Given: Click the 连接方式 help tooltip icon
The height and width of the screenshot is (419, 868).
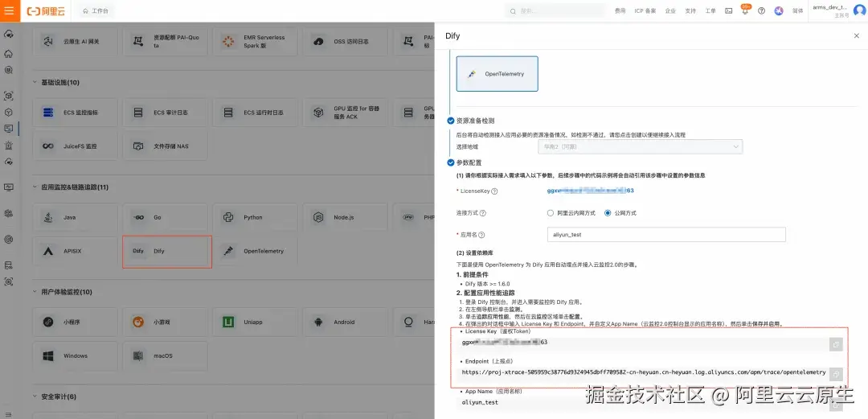Looking at the screenshot, I should coord(483,213).
